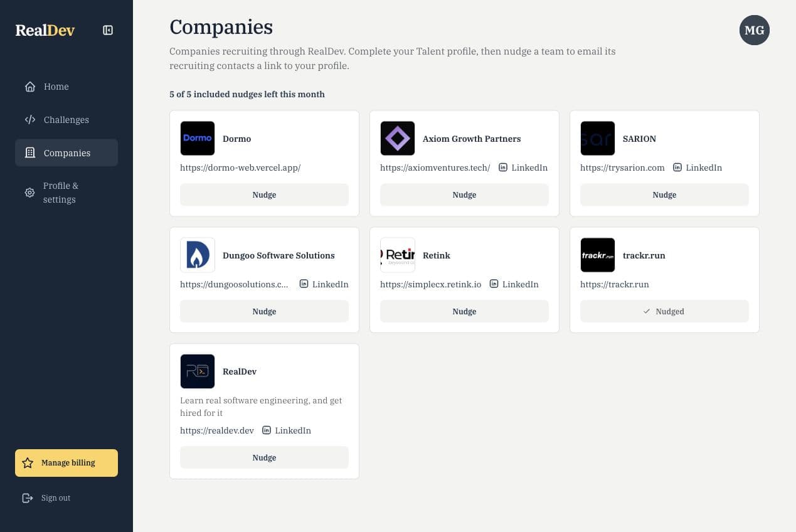Click the Companies building icon
Image resolution: width=796 pixels, height=532 pixels.
point(30,153)
